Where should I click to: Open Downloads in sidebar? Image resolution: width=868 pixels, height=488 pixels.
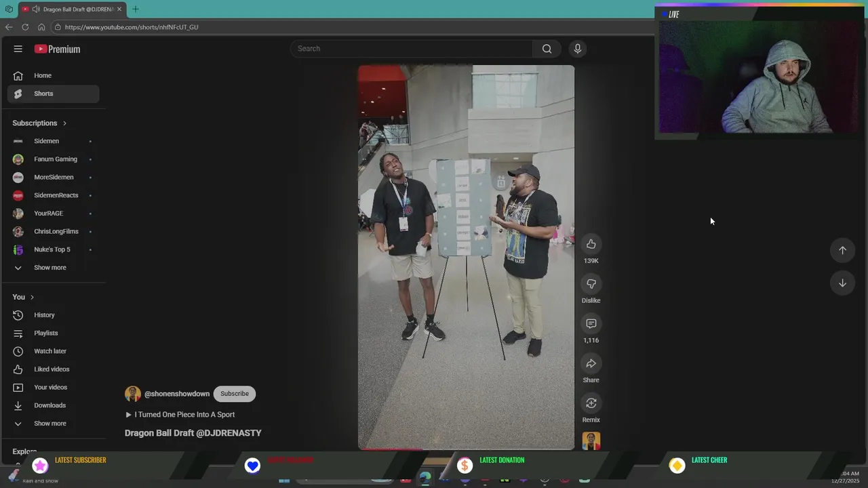53,405
